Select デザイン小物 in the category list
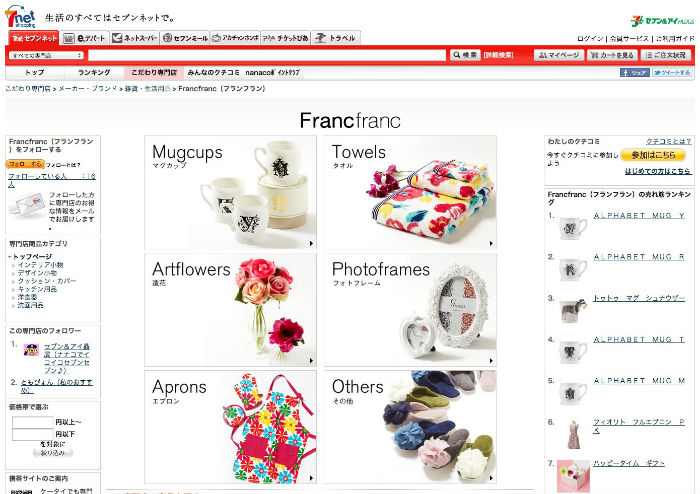This screenshot has width=700, height=494. (37, 273)
